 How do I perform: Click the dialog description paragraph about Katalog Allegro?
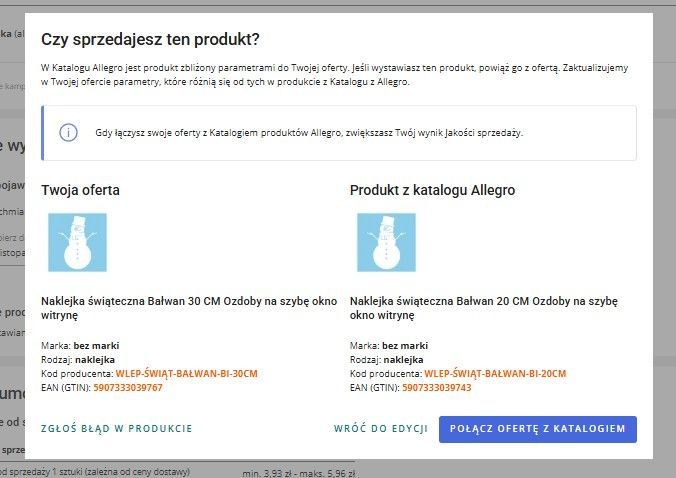pos(335,74)
